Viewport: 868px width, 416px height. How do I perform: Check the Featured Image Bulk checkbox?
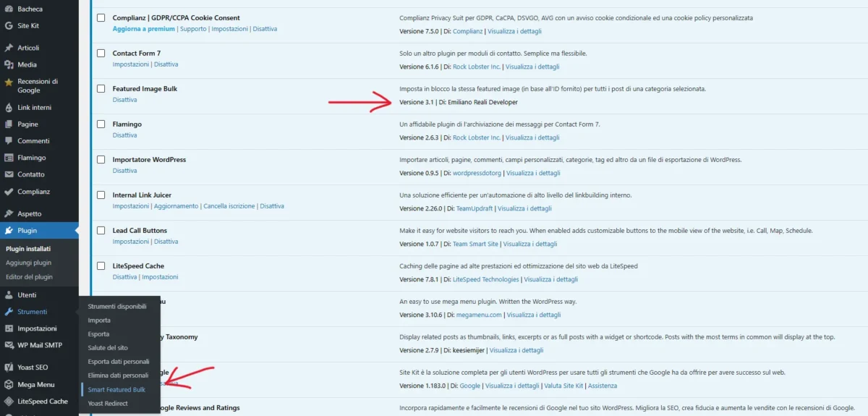coord(101,88)
